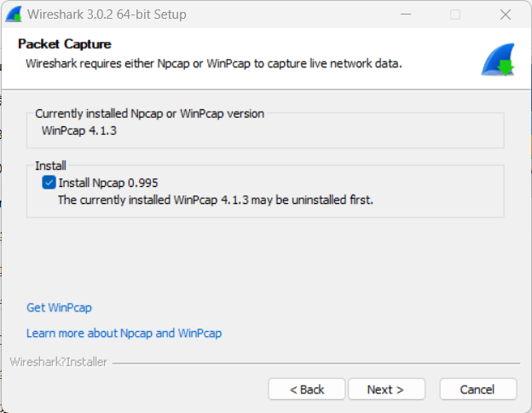The height and width of the screenshot is (413, 532).
Task: Click the 'Wireshark?Installer' branding text
Action: (x=59, y=362)
